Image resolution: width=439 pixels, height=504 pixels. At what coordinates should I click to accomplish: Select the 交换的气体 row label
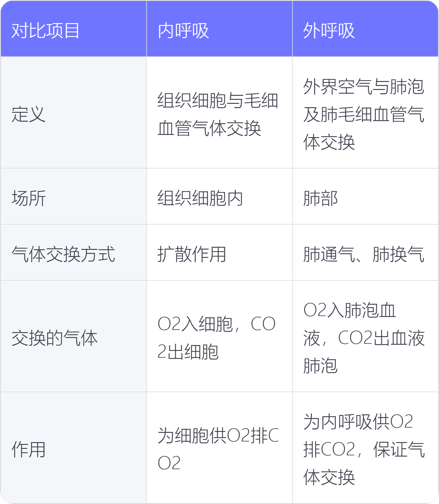pyautogui.click(x=55, y=338)
